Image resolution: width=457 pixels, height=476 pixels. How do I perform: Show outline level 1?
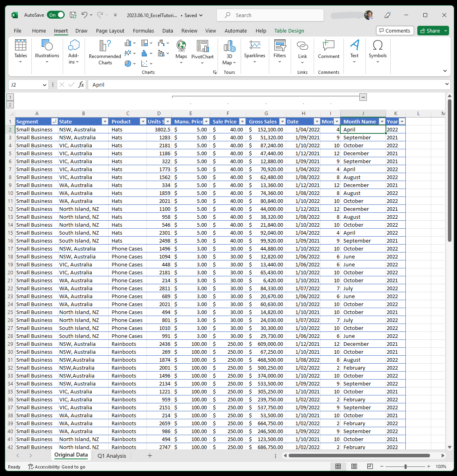(10, 97)
